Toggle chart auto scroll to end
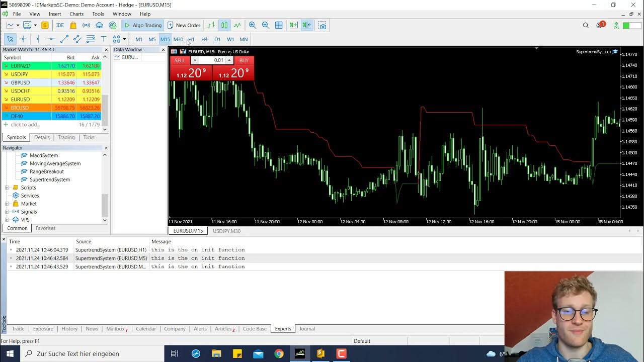 pos(294,25)
